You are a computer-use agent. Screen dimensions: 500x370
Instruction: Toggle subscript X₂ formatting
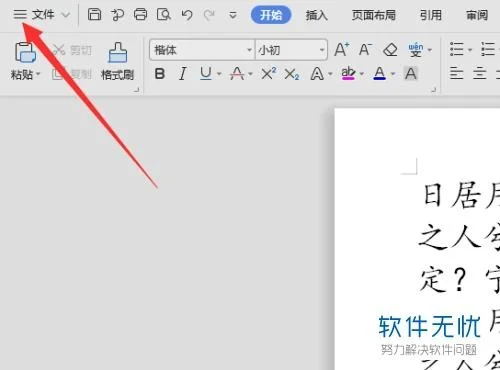tap(292, 74)
